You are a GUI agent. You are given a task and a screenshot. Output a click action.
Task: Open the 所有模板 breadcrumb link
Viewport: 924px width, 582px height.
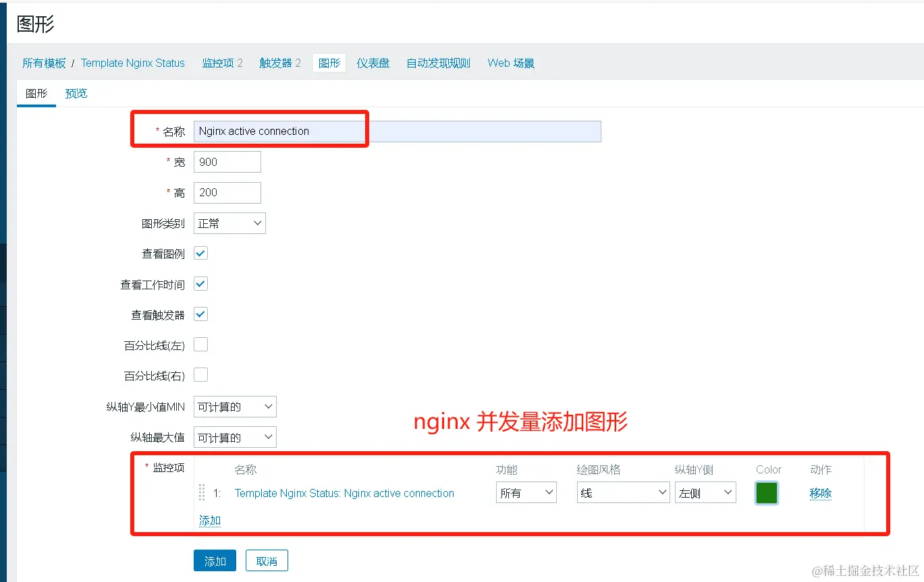click(x=45, y=63)
